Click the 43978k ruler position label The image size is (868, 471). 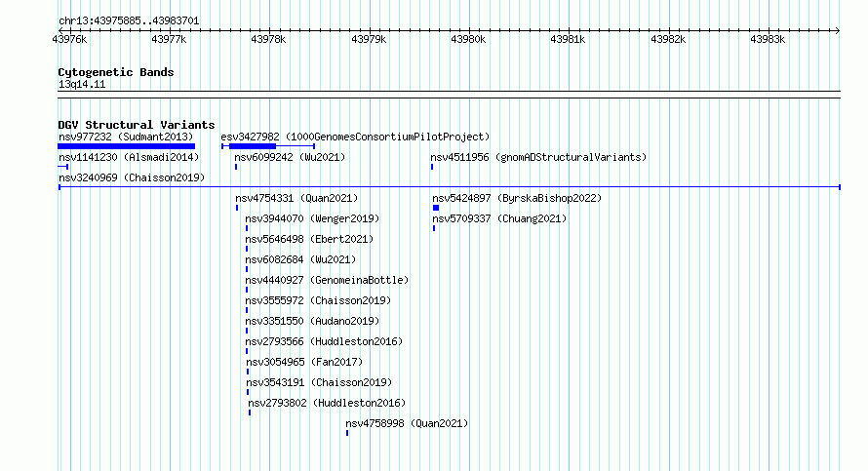click(268, 39)
